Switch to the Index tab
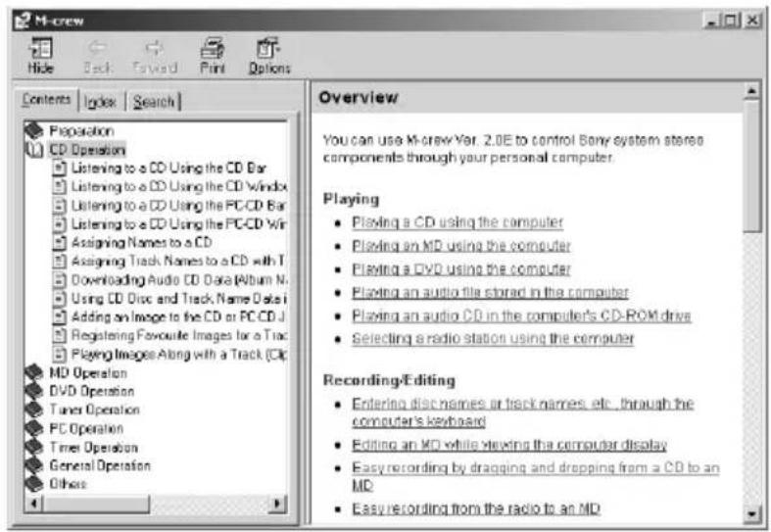This screenshot has width=771, height=532. pos(100,102)
